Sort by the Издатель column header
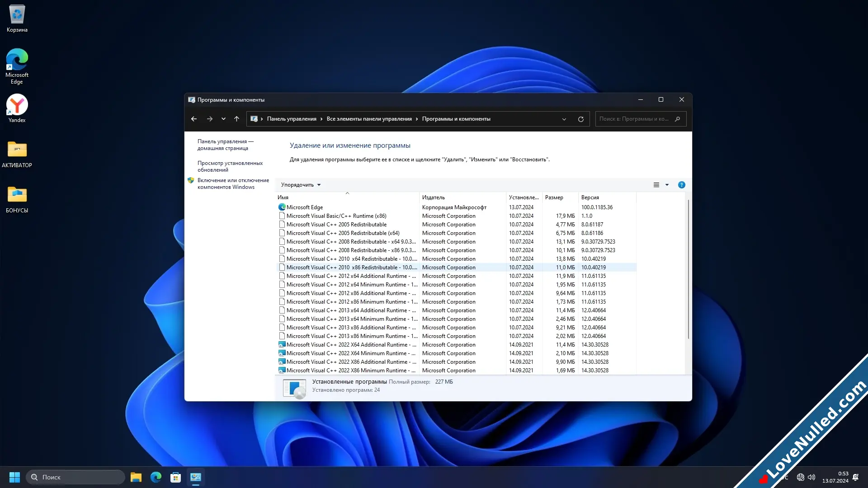This screenshot has width=868, height=488. [x=462, y=197]
